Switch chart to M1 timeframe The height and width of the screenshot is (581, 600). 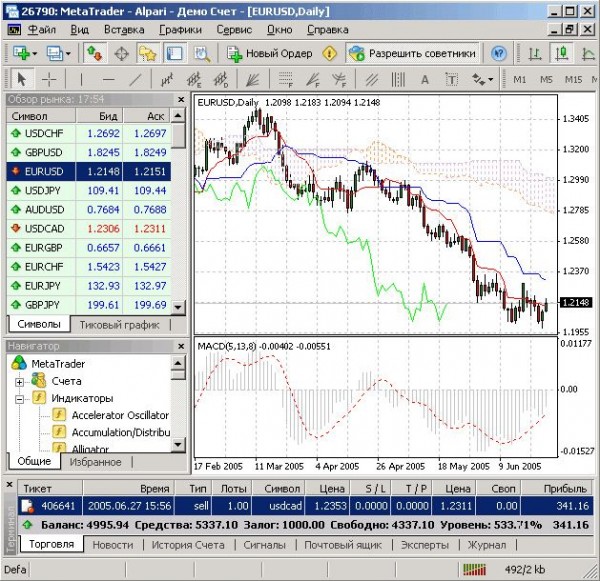[x=521, y=79]
